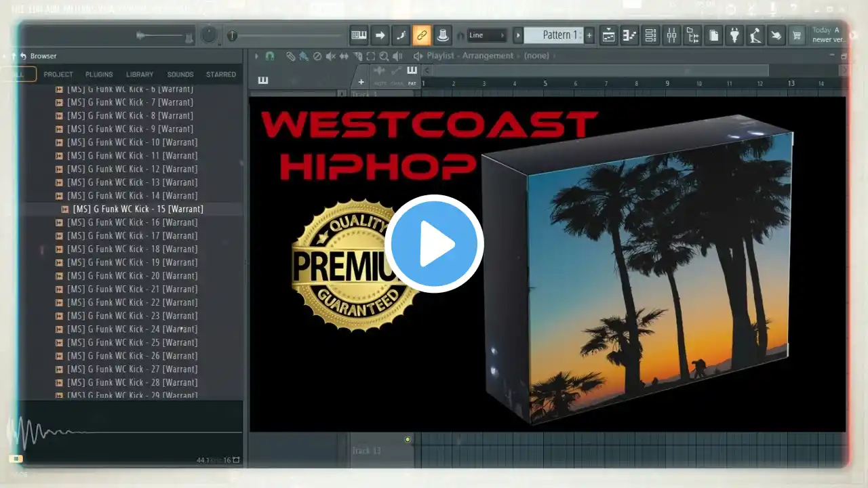
Task: Open the Line snap dropdown
Action: [487, 35]
